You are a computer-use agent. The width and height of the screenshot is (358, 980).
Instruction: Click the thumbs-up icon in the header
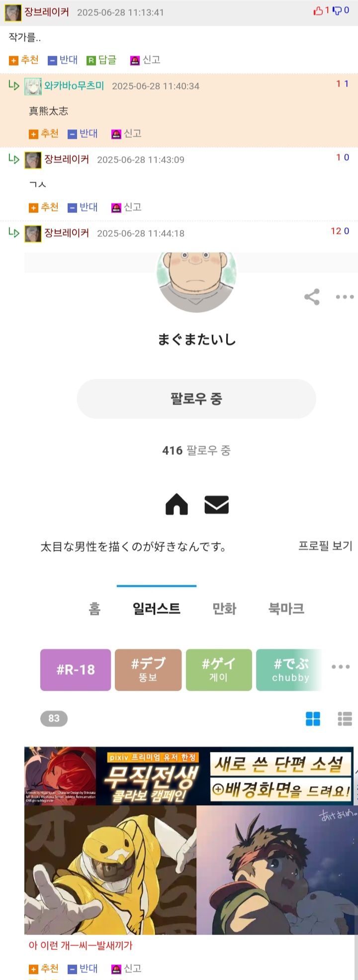coord(318,11)
